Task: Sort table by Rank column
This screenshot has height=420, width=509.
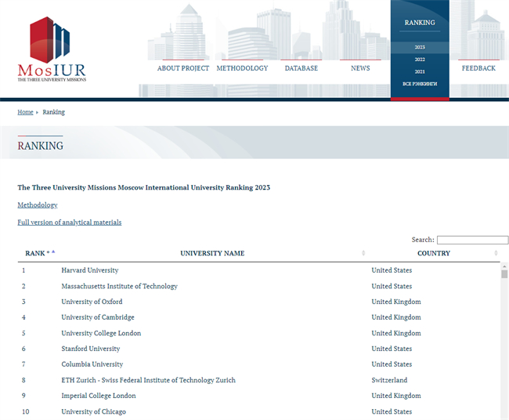Action: click(x=38, y=253)
